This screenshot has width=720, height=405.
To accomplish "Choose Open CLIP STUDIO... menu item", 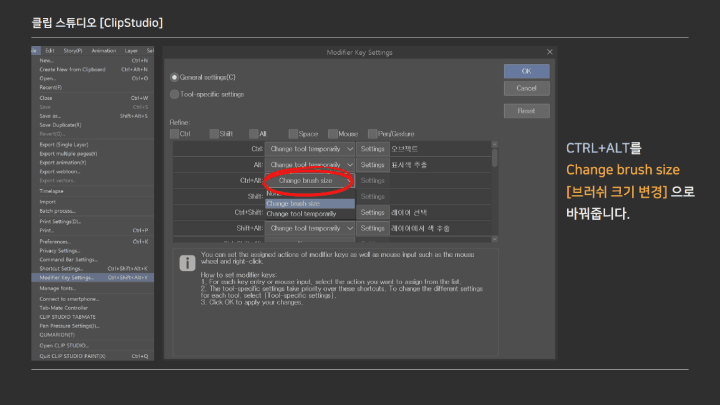I will [93, 345].
